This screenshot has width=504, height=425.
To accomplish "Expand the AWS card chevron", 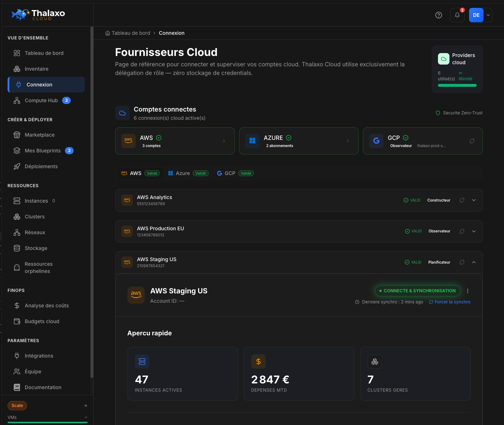I will point(224,141).
